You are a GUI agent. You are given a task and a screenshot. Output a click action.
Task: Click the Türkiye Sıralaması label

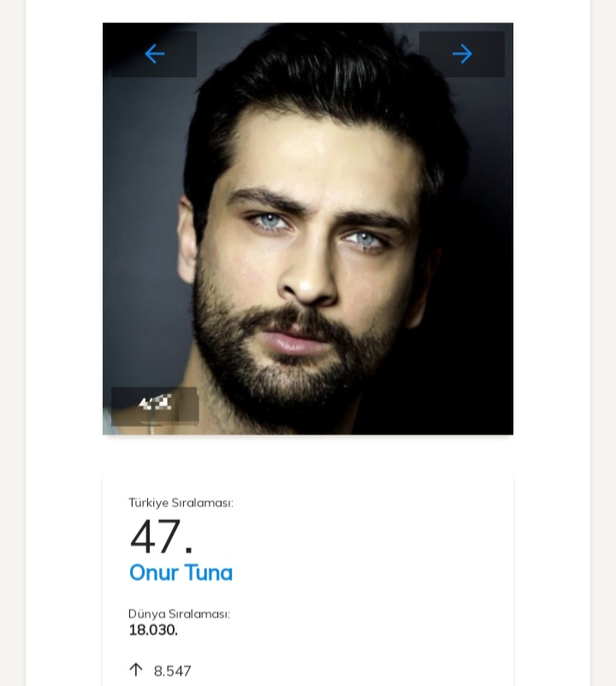coord(181,503)
